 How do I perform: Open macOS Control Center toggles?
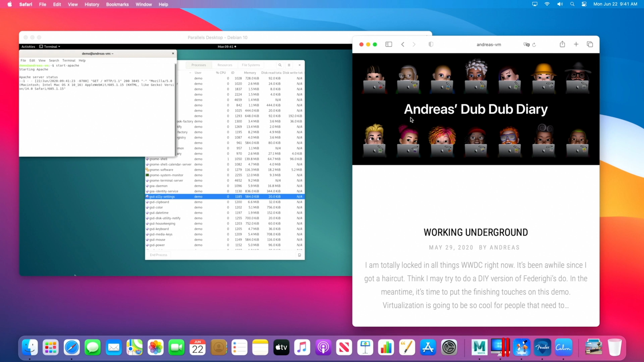coord(584,4)
